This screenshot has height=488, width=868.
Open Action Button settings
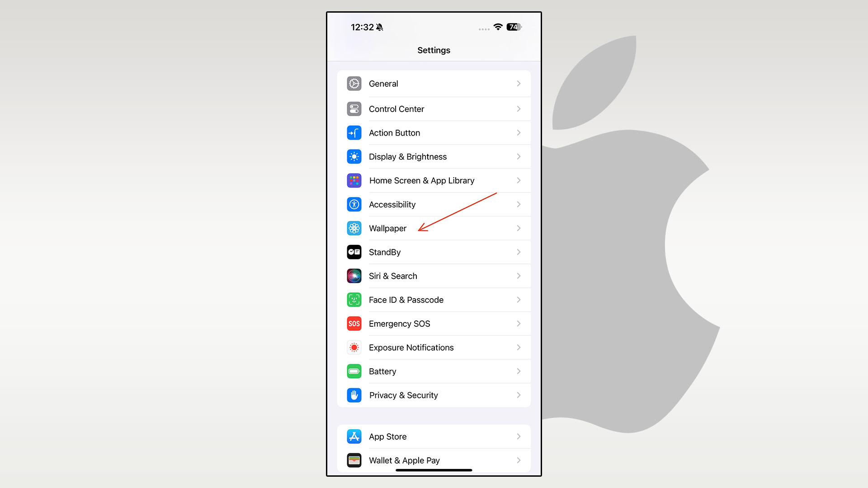point(434,132)
